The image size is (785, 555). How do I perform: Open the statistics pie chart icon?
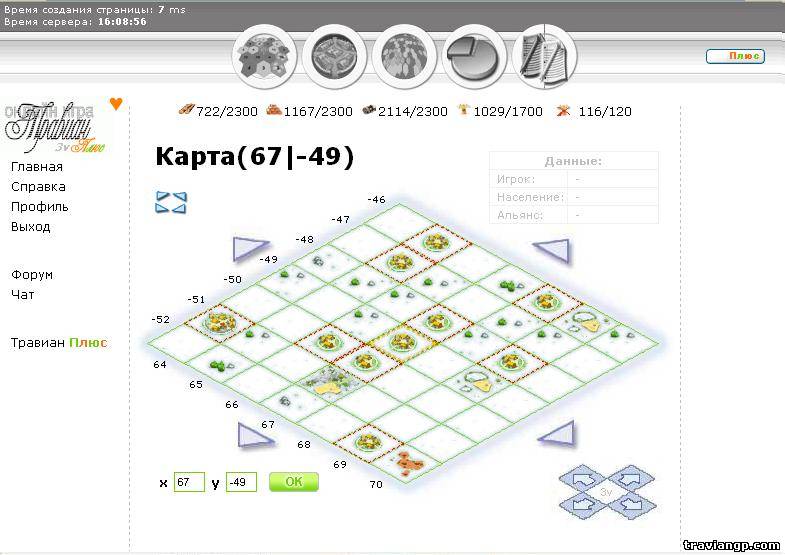[474, 57]
